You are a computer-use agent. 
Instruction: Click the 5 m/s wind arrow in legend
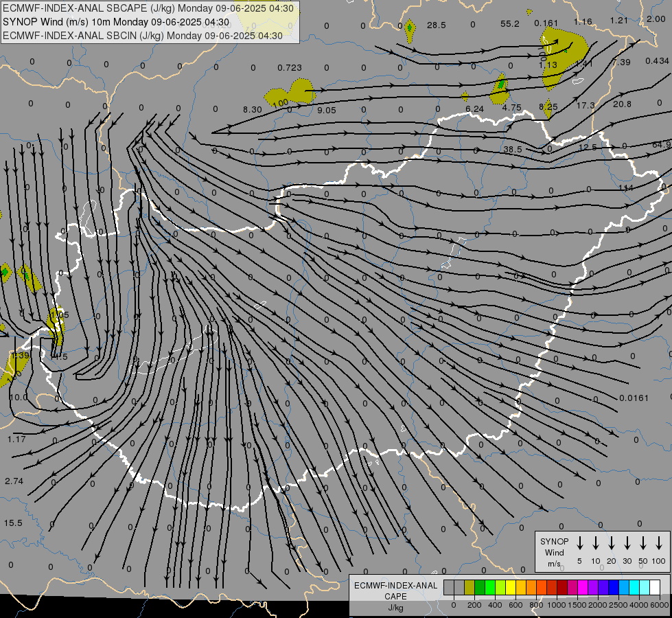580,543
